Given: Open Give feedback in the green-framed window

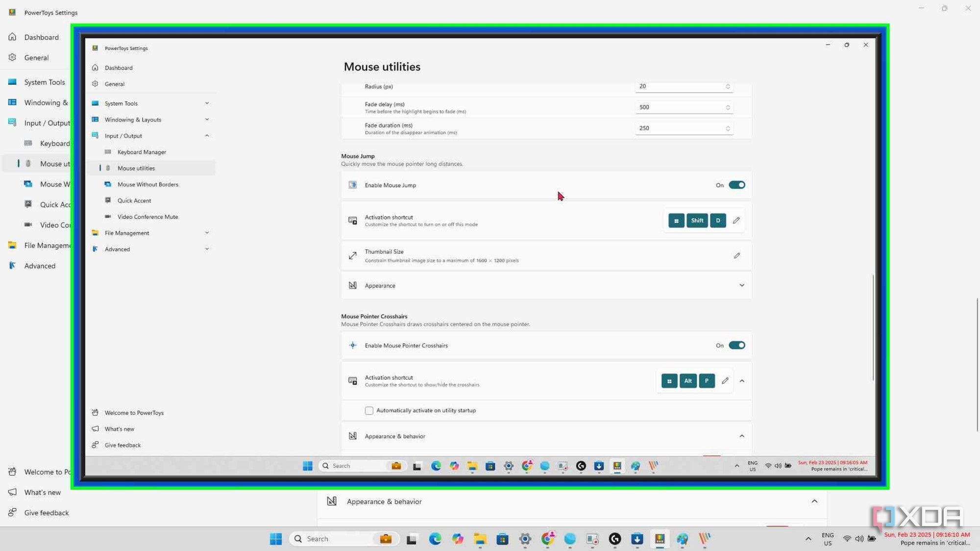Looking at the screenshot, I should [x=122, y=445].
